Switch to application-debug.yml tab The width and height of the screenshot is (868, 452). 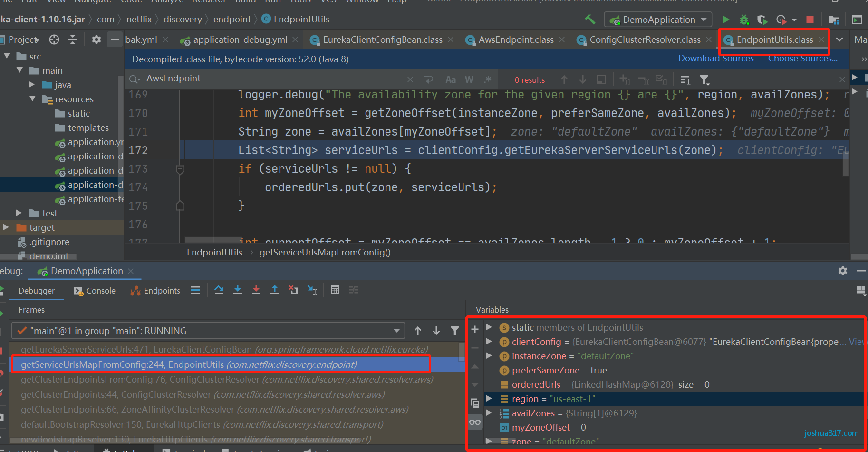(240, 39)
